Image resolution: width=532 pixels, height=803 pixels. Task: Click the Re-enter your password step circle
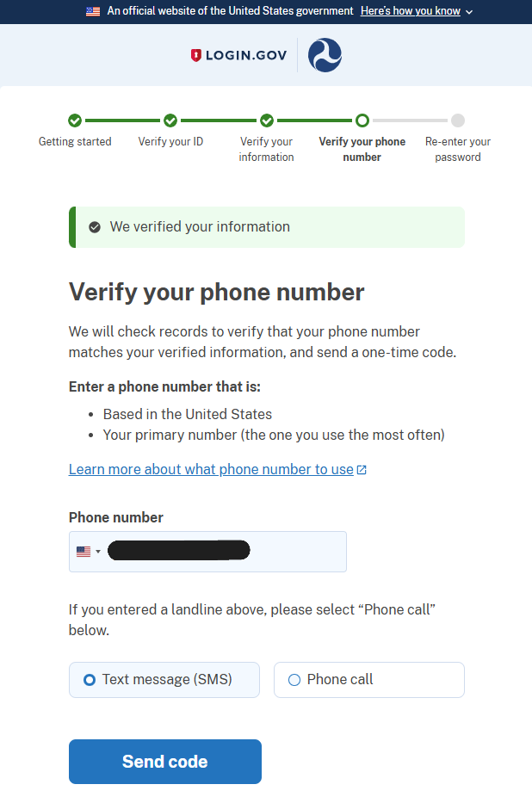[x=458, y=120]
